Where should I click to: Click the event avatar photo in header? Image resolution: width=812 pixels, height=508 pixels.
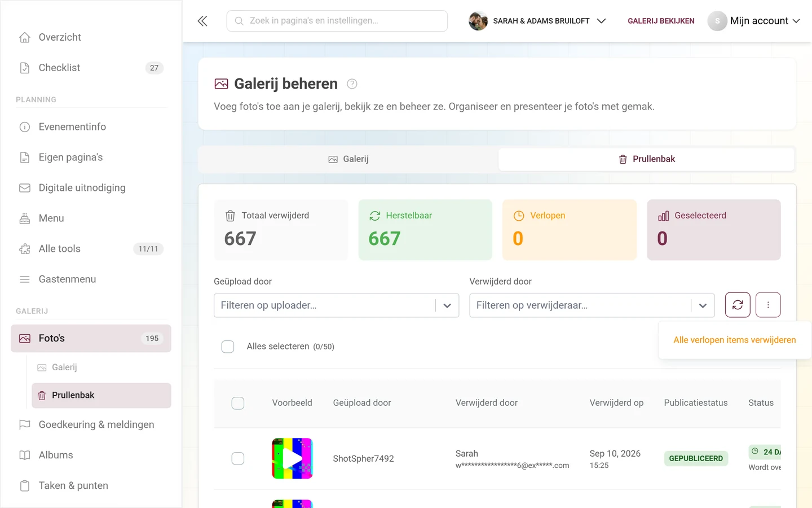pyautogui.click(x=478, y=21)
